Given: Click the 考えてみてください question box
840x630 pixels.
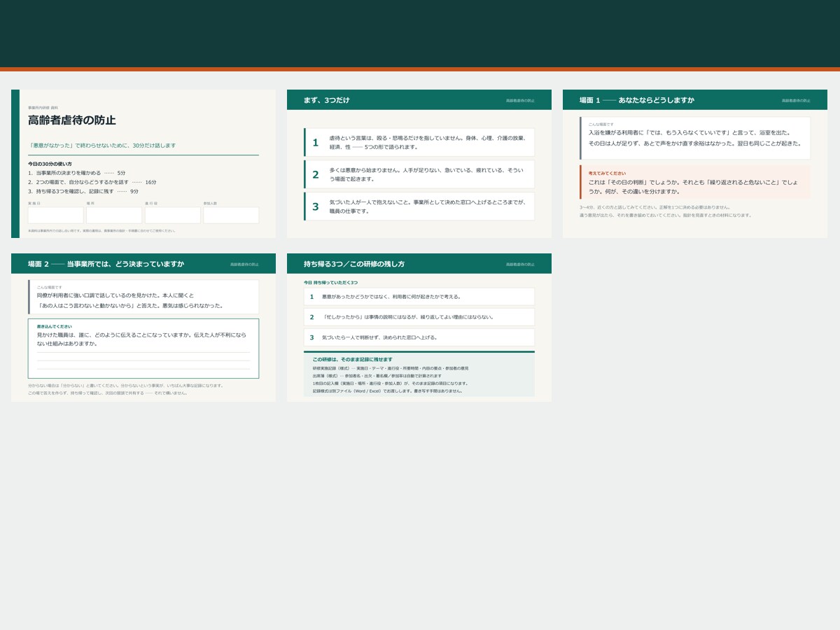Looking at the screenshot, I should 695,182.
